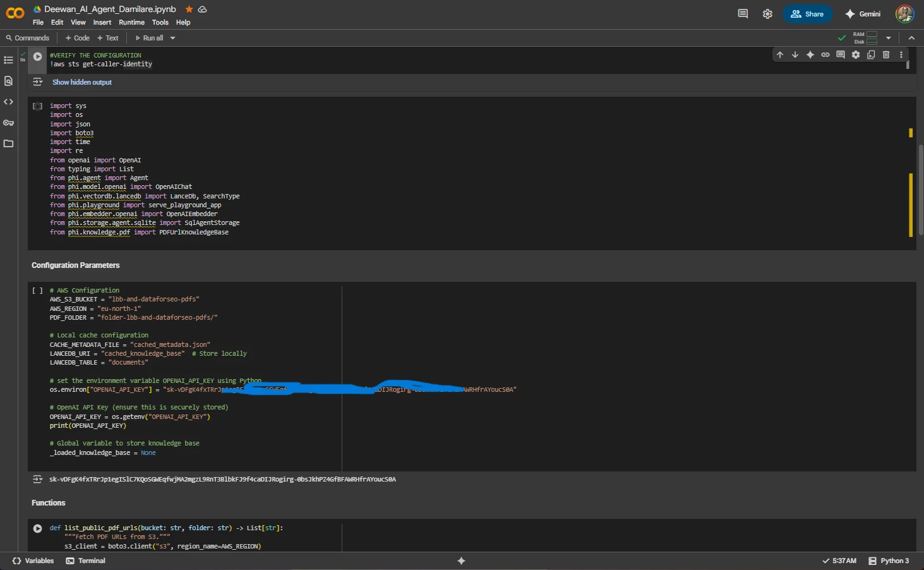
Task: Open the Edit menu
Action: point(57,22)
